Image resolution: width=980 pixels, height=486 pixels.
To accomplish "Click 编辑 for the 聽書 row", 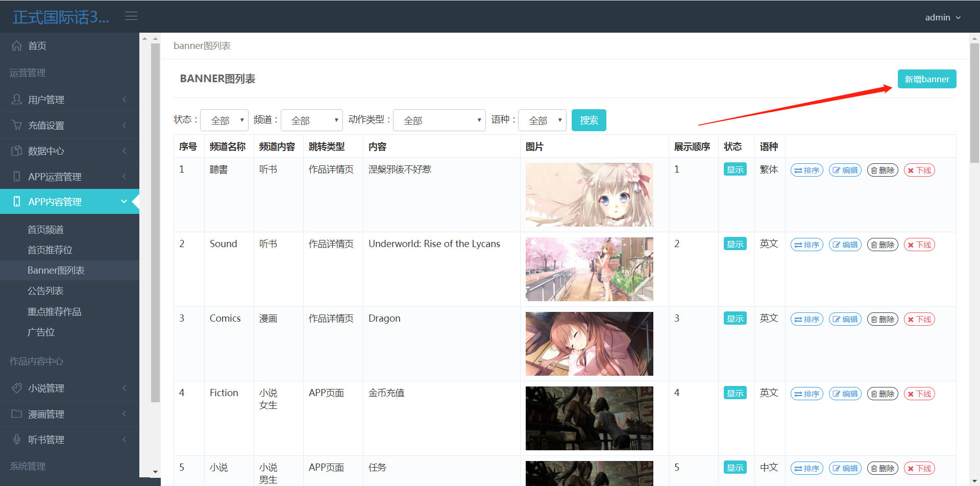I will (845, 170).
